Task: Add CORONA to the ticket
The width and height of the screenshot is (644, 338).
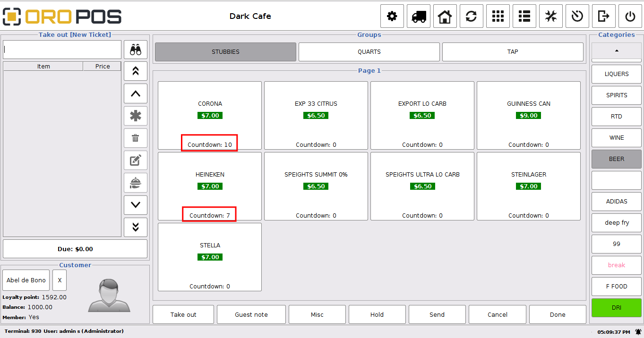Action: tap(210, 115)
